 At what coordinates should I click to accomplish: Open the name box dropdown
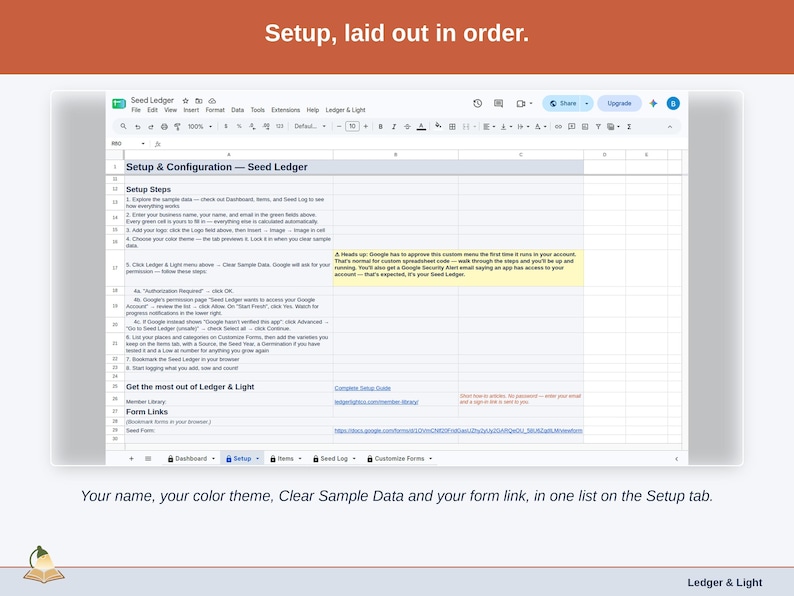click(143, 144)
